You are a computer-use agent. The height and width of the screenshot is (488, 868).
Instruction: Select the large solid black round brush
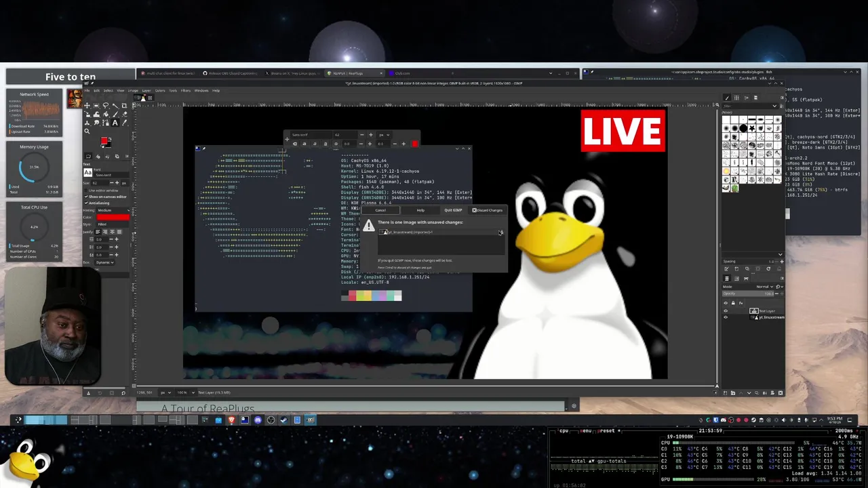[743, 128]
